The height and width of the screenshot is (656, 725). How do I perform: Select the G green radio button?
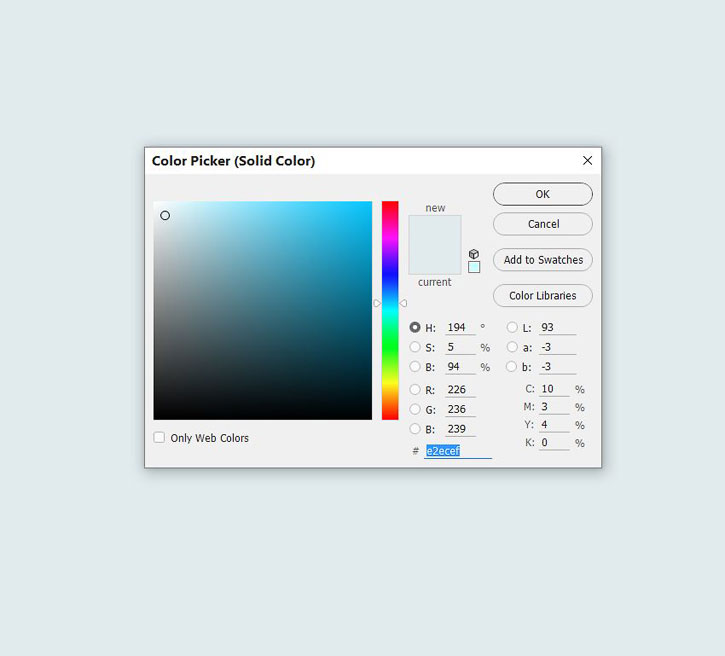point(415,409)
